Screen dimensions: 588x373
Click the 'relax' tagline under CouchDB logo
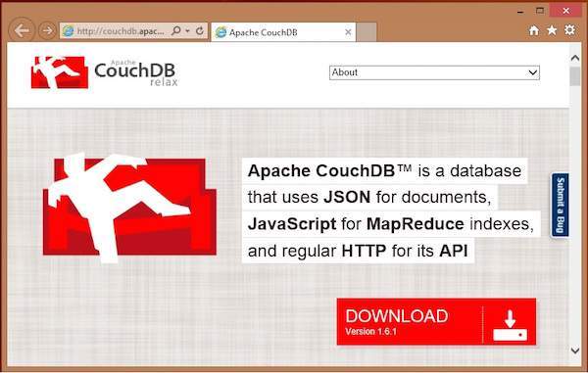[x=164, y=82]
